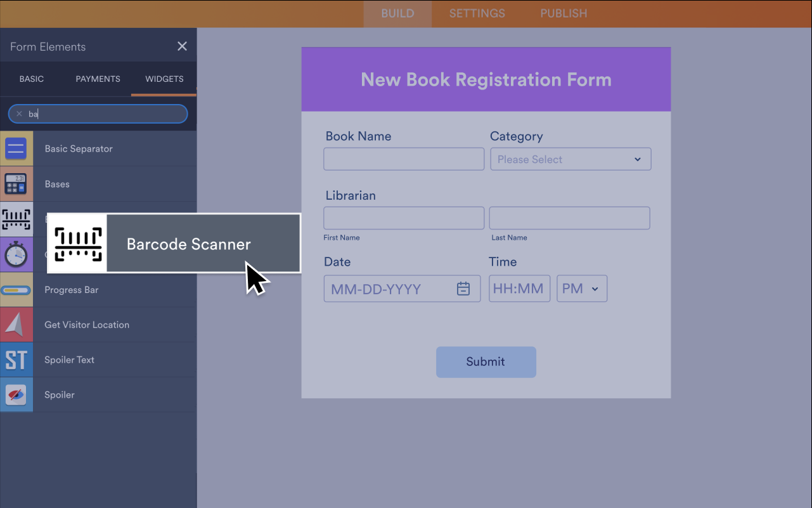Select the Spoiler Text ST icon
This screenshot has width=812, height=508.
(x=16, y=360)
